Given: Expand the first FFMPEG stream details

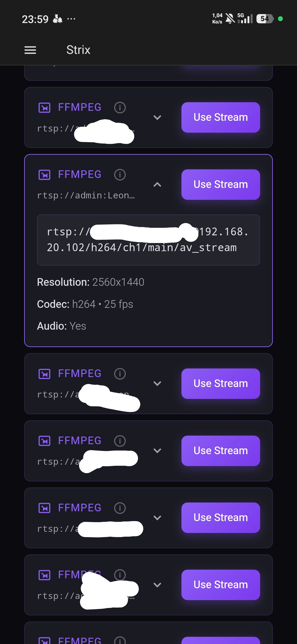Looking at the screenshot, I should [157, 118].
